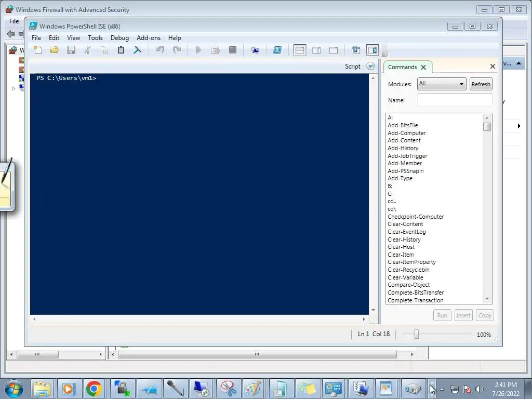The width and height of the screenshot is (532, 399).
Task: Show script pane maximized layout icon
Action: pos(334,50)
